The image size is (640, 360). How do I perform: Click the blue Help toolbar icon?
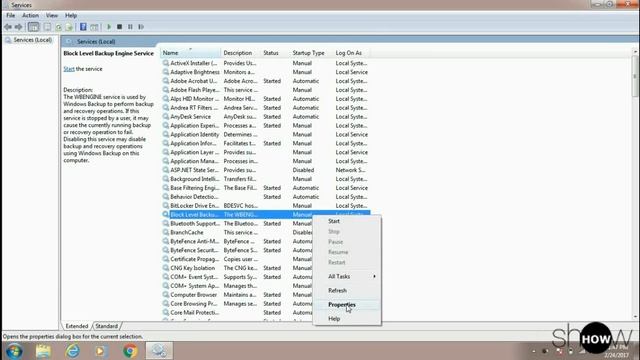point(83,27)
